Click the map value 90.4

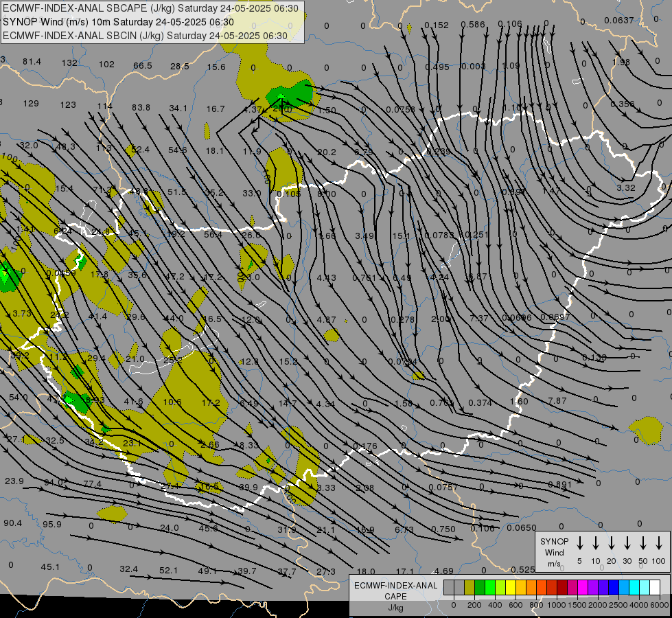(13, 523)
